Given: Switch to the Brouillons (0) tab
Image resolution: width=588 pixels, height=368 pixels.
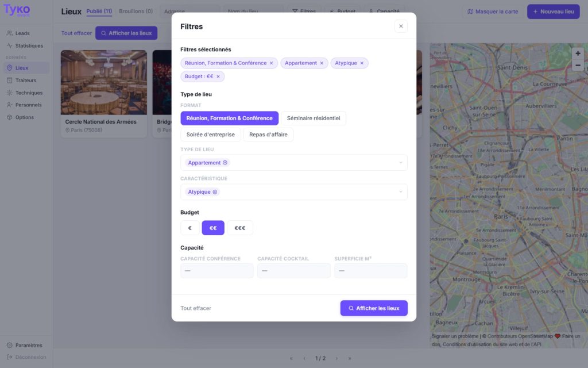Looking at the screenshot, I should 136,11.
